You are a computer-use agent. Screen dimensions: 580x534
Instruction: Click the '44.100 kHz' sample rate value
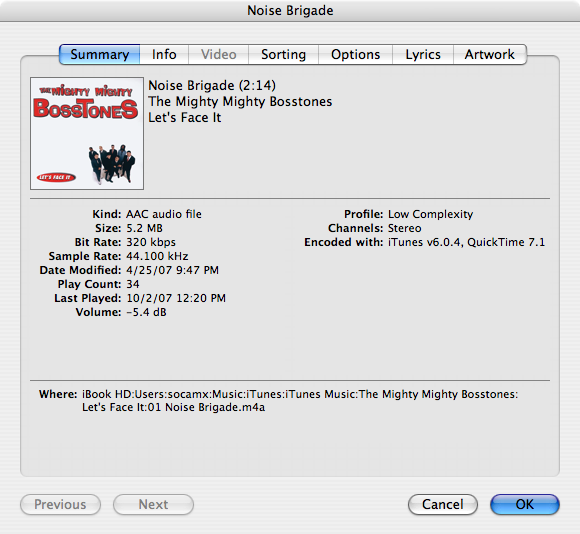pyautogui.click(x=157, y=256)
